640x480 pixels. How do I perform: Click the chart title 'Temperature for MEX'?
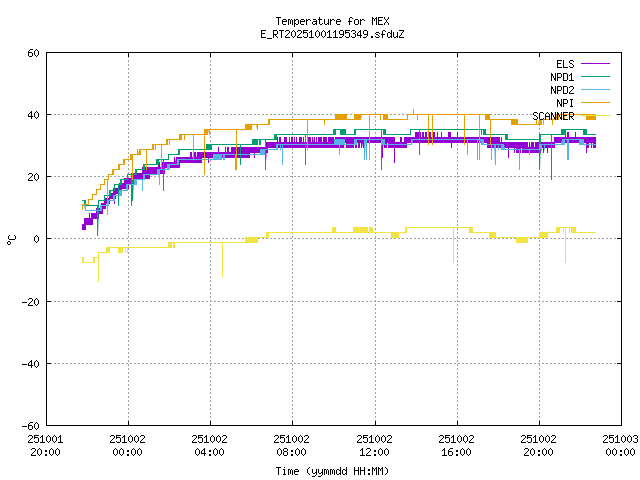[332, 21]
